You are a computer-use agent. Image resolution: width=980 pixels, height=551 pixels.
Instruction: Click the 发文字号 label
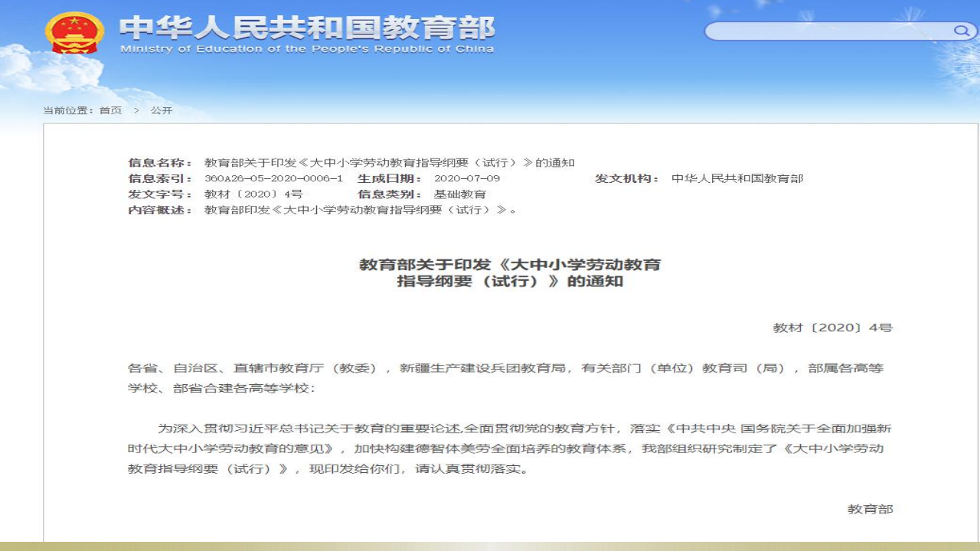(x=160, y=194)
